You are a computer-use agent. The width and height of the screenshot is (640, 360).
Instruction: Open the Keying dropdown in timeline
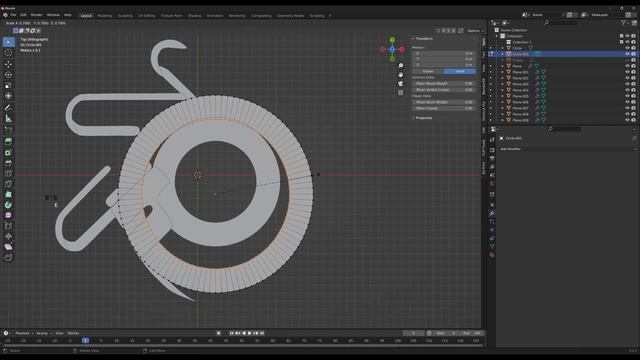[43, 333]
